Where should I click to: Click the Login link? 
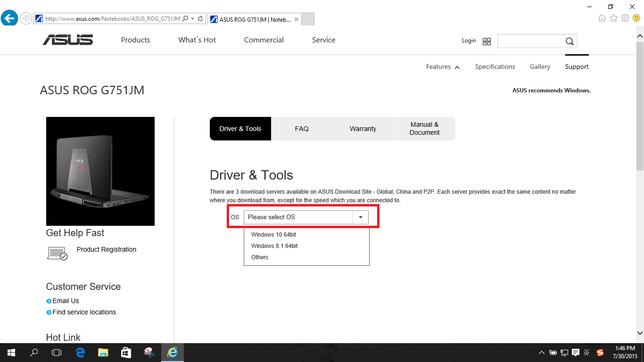[469, 41]
